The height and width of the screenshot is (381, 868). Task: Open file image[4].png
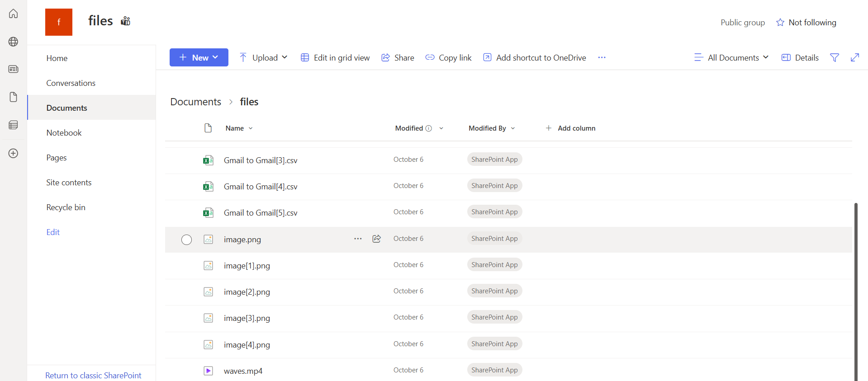pos(247,345)
